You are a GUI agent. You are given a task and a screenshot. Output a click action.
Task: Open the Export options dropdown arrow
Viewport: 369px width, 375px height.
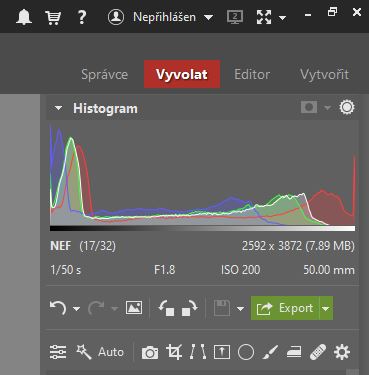(326, 308)
